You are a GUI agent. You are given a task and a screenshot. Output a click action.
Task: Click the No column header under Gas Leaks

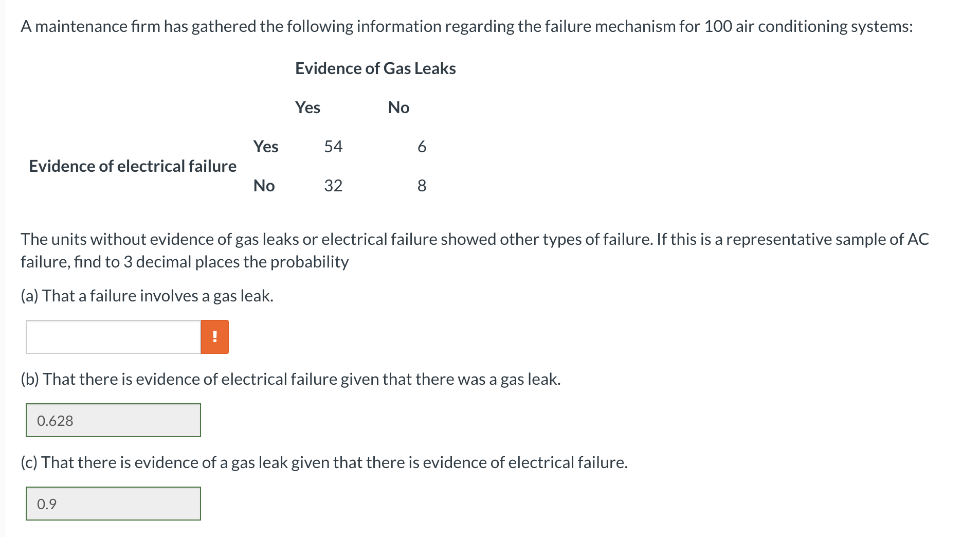coord(398,108)
